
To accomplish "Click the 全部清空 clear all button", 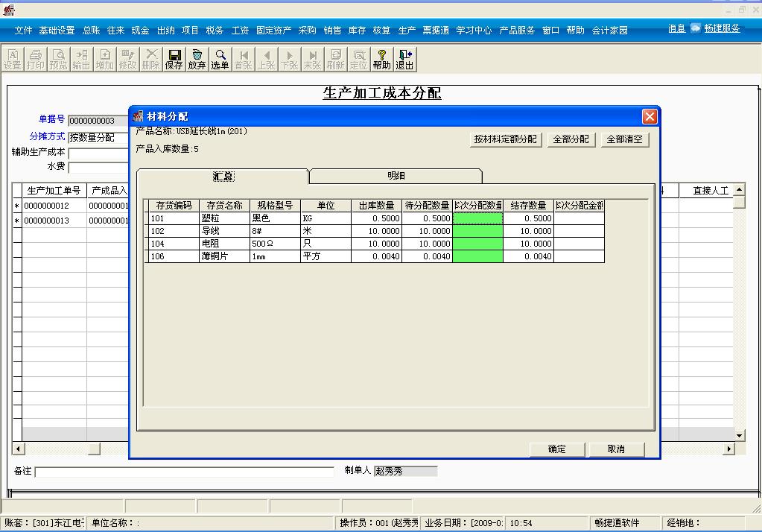I will [624, 139].
